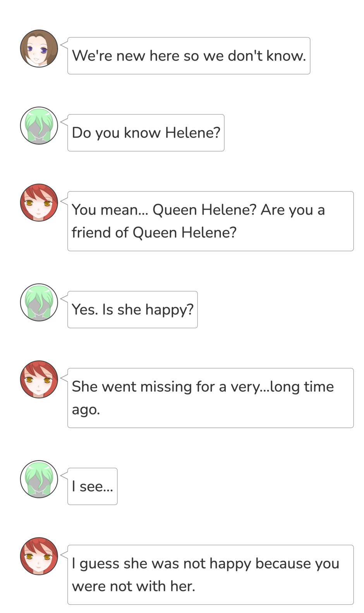Select red-haired avatar next to "You mean... Queen Helene?"
Image resolution: width=364 pixels, height=613 pixels.
(39, 203)
